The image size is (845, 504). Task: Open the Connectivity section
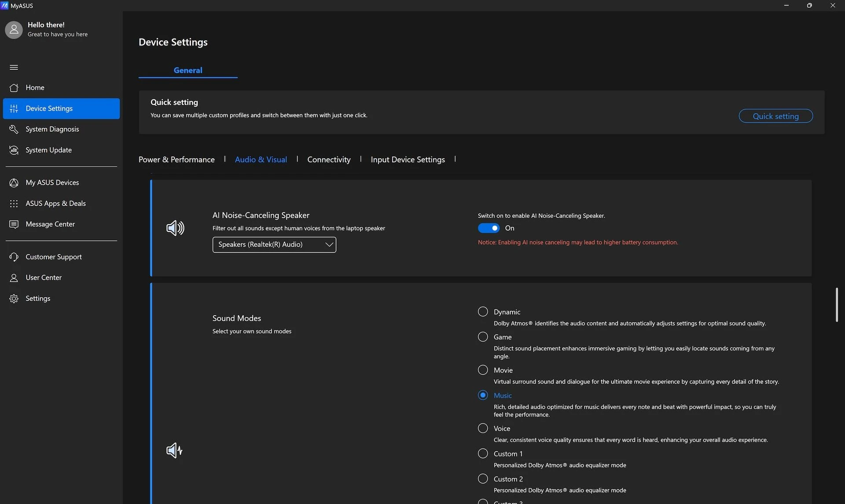(329, 160)
